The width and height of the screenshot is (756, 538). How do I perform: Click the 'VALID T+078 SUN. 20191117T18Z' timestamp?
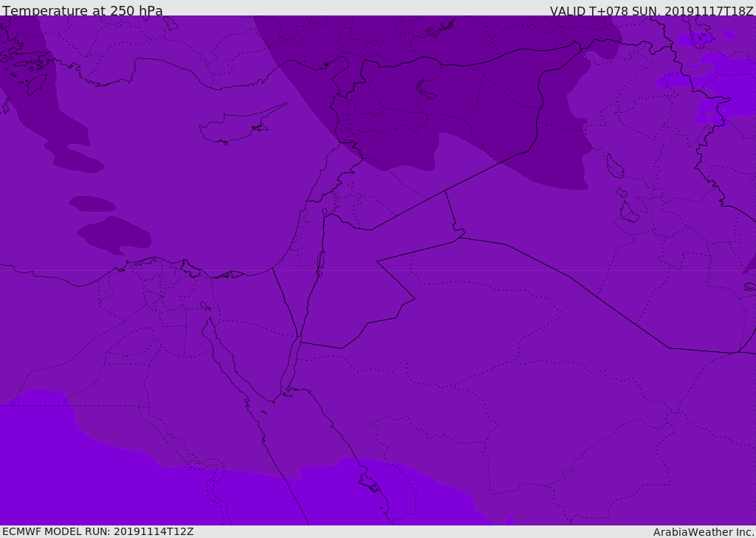pos(651,10)
